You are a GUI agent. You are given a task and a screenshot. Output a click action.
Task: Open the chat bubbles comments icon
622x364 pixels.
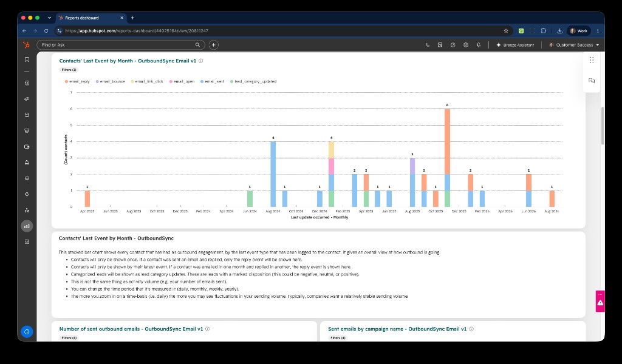click(x=592, y=81)
